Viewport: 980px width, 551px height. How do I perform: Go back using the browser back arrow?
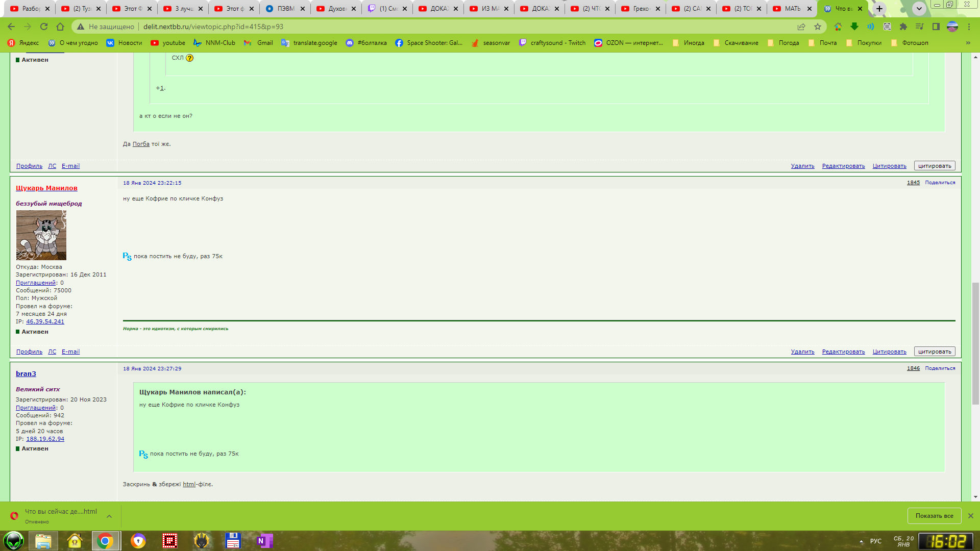click(x=11, y=27)
